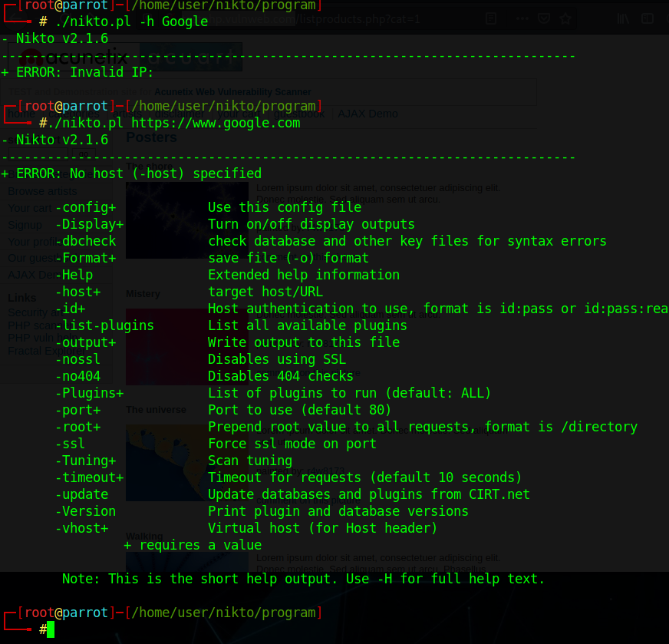
Task: Click the '-Version' option text
Action: coord(85,511)
